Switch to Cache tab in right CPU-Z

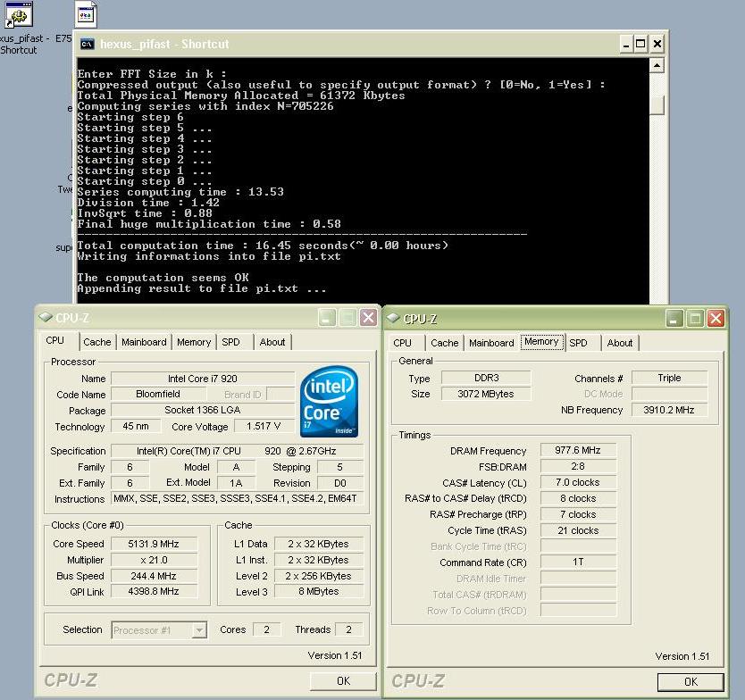point(445,343)
